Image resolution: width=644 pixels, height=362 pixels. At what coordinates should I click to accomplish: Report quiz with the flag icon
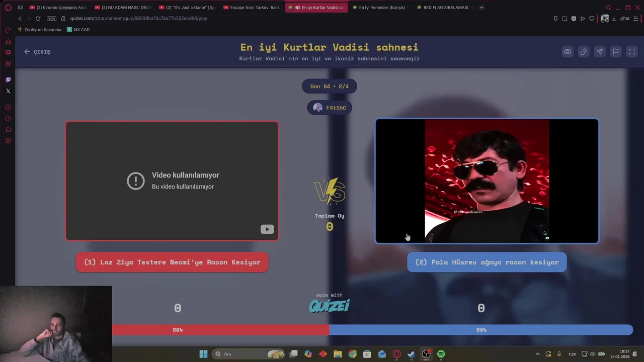pyautogui.click(x=616, y=52)
